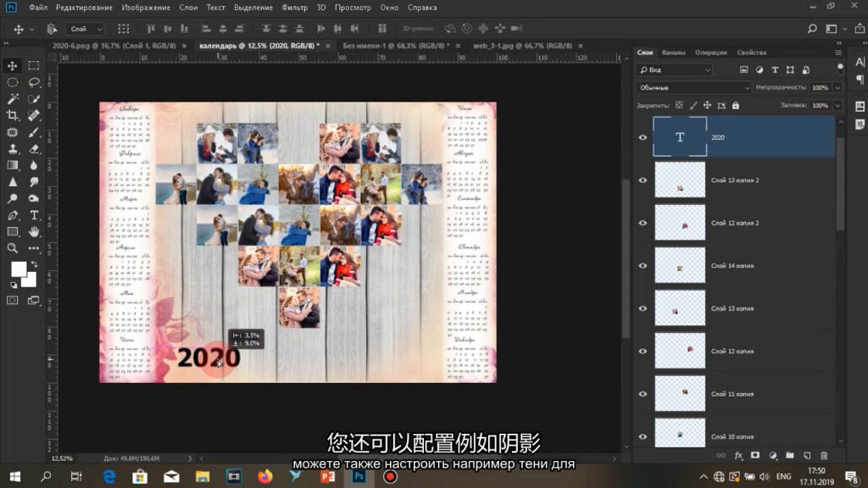Select the Crop tool
This screenshot has height=488, width=868.
[x=12, y=115]
